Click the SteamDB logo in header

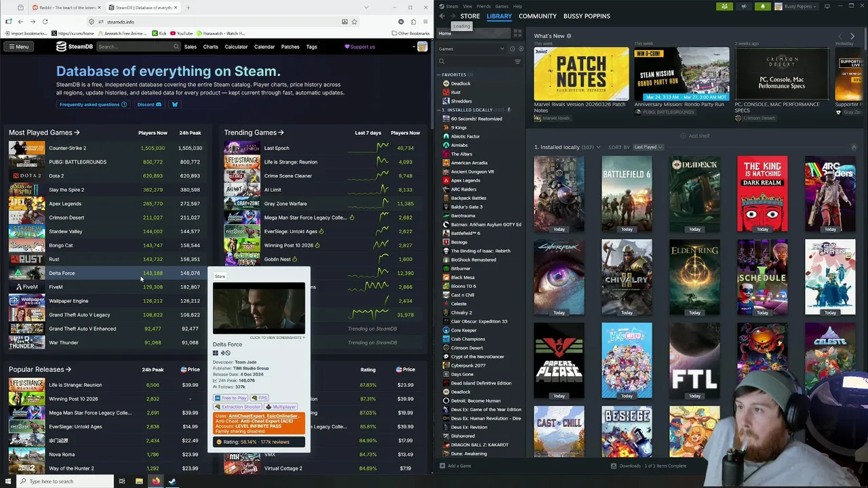click(74, 47)
